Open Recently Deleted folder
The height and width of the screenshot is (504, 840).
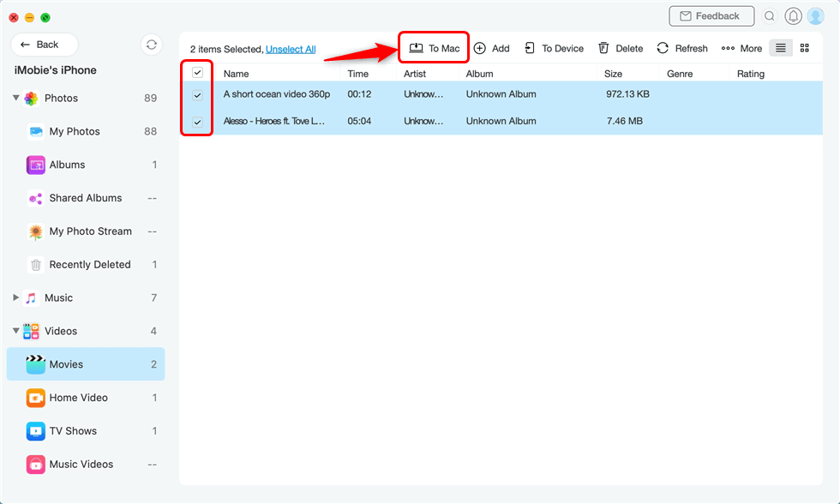(86, 265)
